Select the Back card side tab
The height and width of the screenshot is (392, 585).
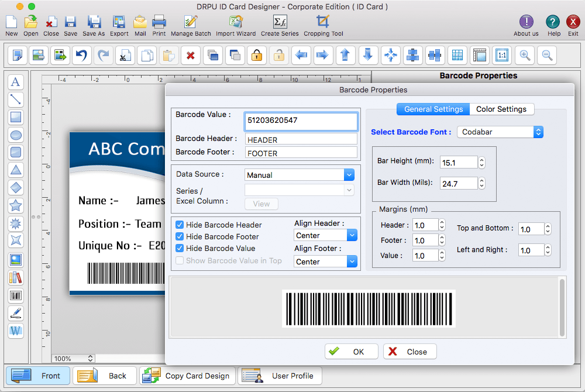point(105,376)
